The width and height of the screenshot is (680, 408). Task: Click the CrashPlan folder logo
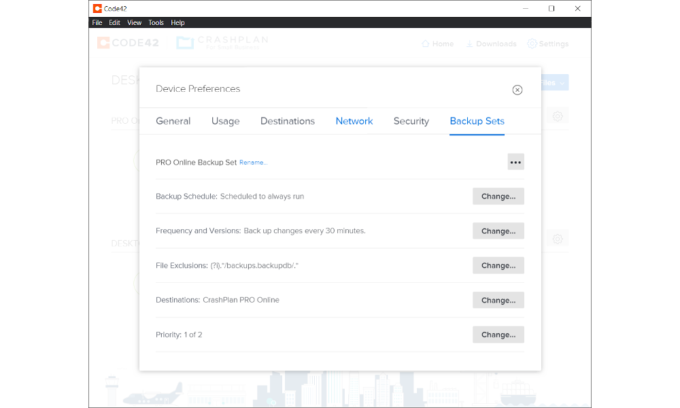pyautogui.click(x=185, y=42)
